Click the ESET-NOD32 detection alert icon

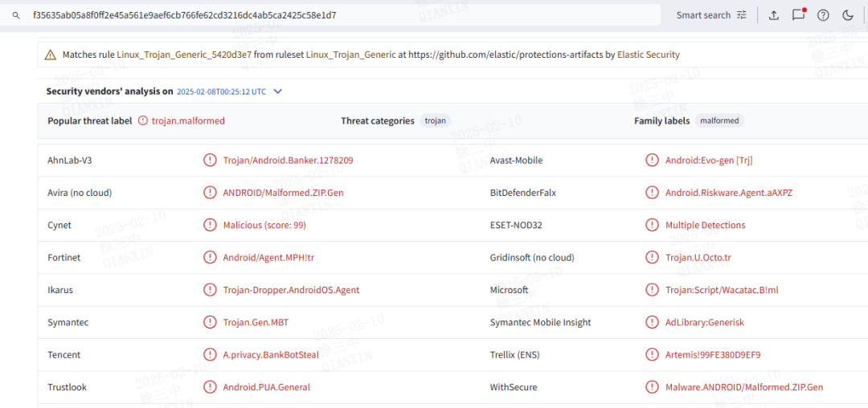652,225
